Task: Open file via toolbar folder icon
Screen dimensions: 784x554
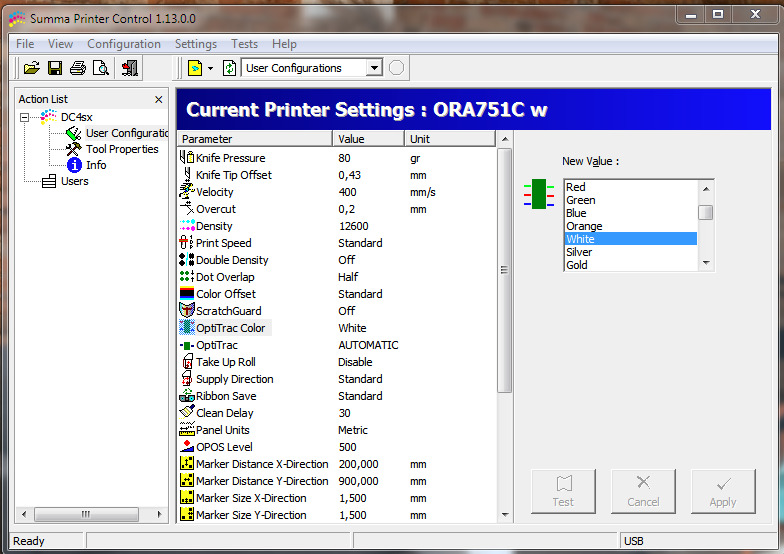Action: [x=32, y=68]
